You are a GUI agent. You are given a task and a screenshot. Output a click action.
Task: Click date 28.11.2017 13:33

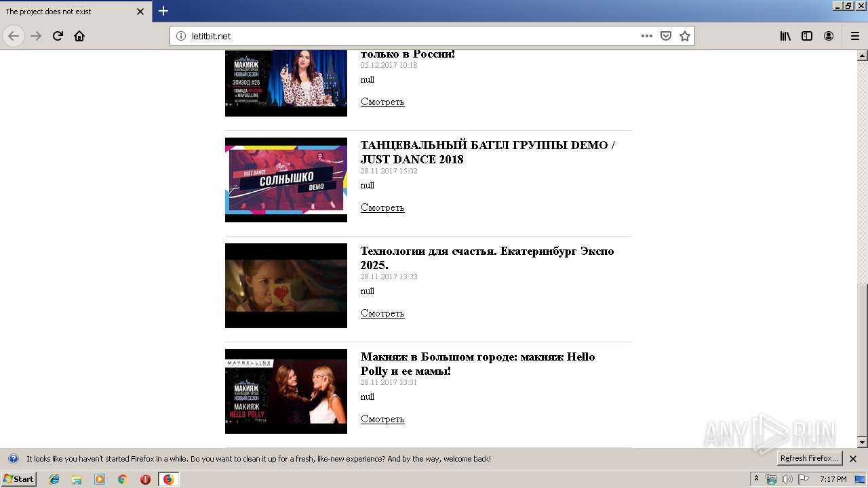tap(389, 277)
